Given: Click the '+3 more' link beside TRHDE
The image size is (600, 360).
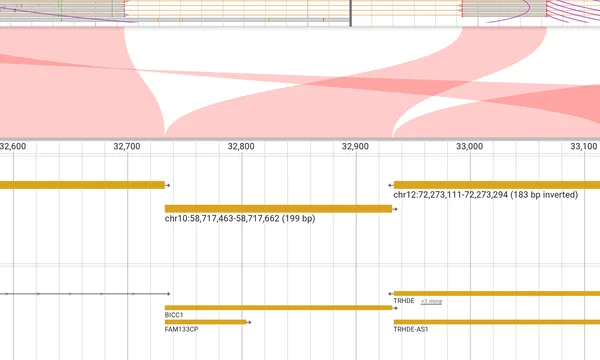Looking at the screenshot, I should 431,301.
